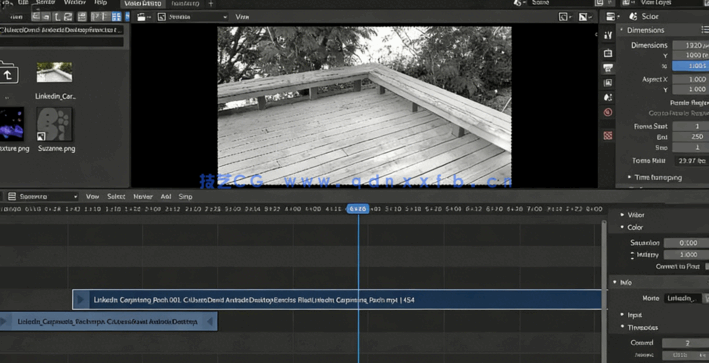This screenshot has height=363, width=709.
Task: Toggle the blue thumbnail display mode icon
Action: (x=116, y=17)
